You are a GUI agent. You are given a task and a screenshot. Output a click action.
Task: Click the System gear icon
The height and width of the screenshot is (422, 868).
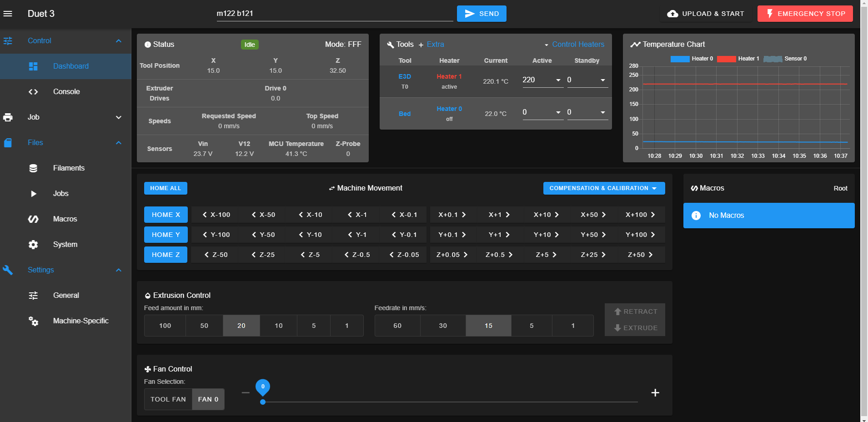click(x=33, y=245)
